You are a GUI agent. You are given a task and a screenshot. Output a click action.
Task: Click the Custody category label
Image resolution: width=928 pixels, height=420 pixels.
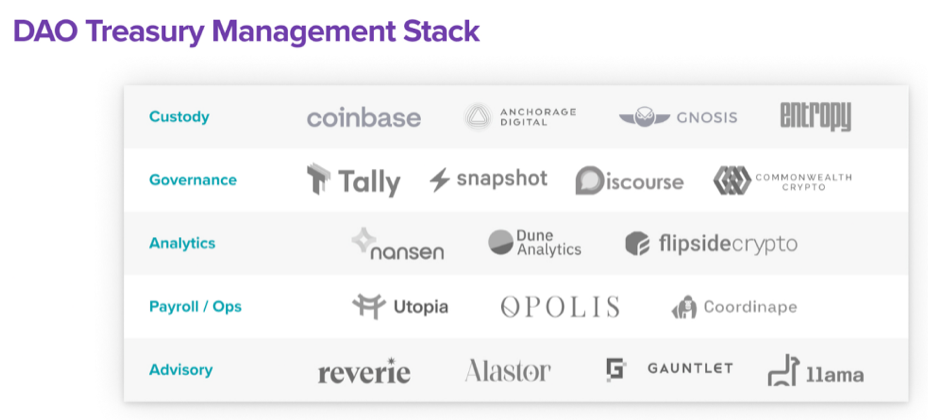[x=179, y=117]
